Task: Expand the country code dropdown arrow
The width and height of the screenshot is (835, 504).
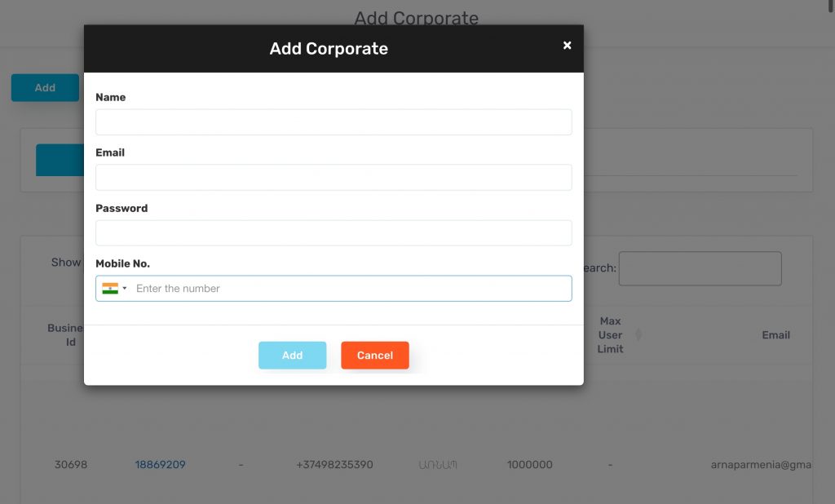Action: click(x=125, y=289)
